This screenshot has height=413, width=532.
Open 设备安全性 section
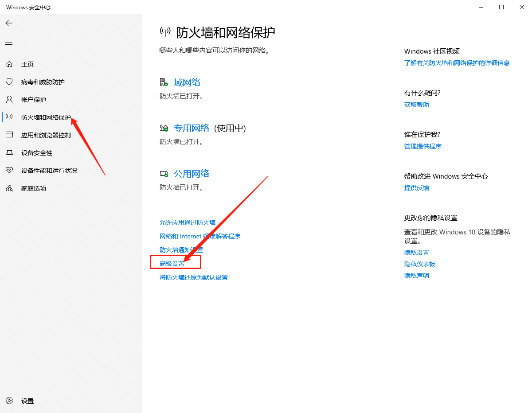(37, 153)
